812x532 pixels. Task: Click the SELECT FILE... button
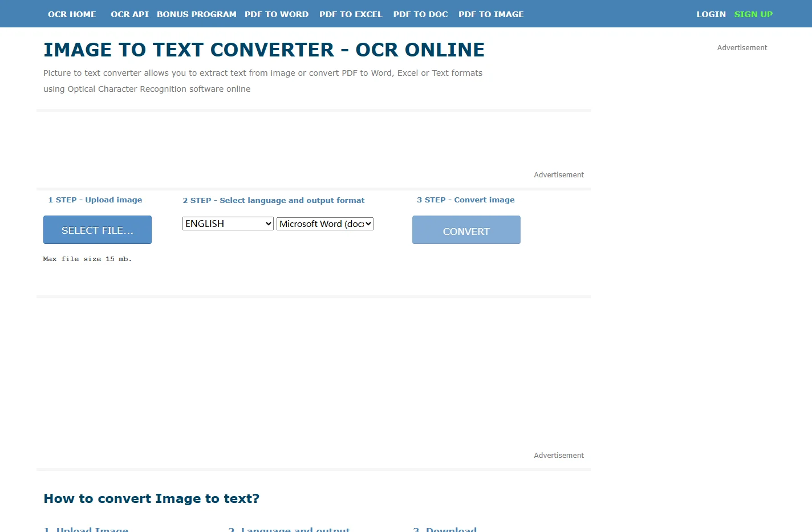(x=98, y=230)
